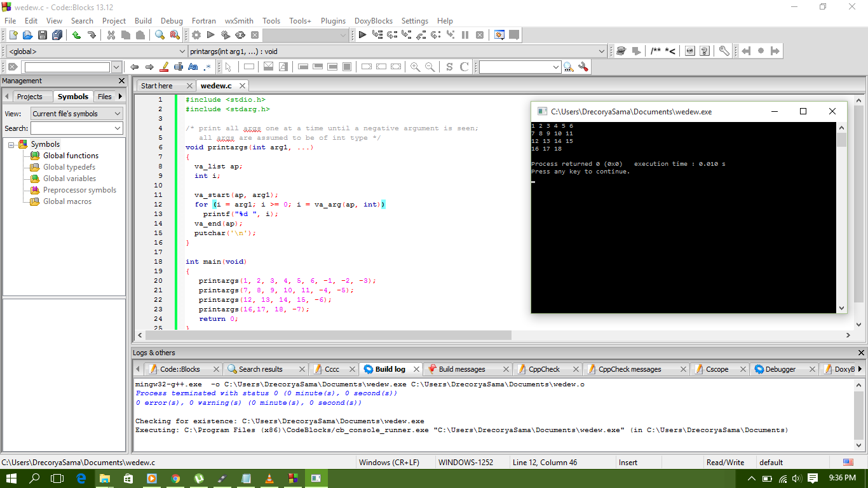Open the incremental search dropdown arrow

coord(116,67)
